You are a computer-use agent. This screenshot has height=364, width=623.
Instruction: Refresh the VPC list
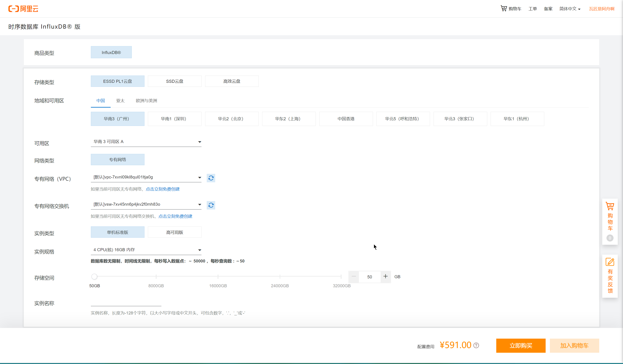(x=211, y=178)
